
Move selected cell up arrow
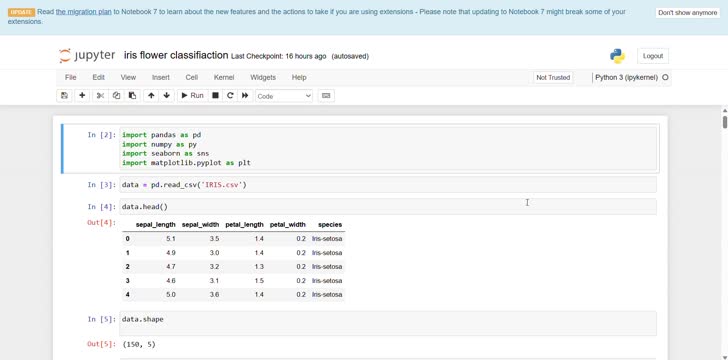tap(151, 96)
